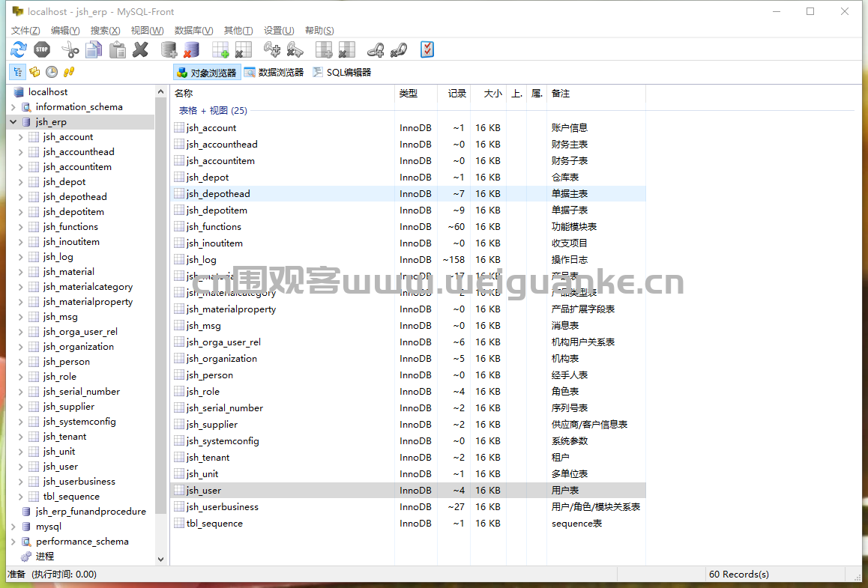Select 进程 item in the tree

tap(45, 557)
